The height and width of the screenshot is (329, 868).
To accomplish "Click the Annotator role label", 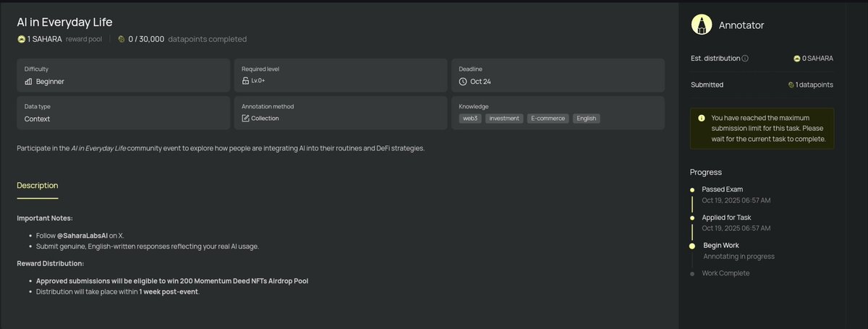I will tap(741, 25).
